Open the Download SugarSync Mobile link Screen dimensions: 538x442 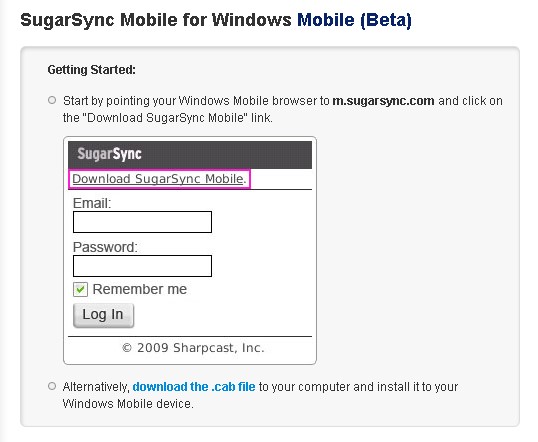159,179
